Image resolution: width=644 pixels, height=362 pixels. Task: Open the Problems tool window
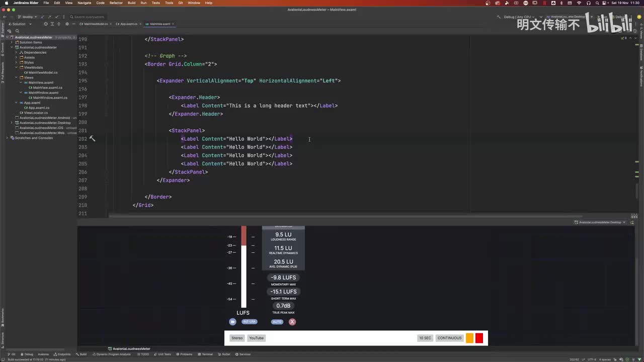click(x=184, y=354)
